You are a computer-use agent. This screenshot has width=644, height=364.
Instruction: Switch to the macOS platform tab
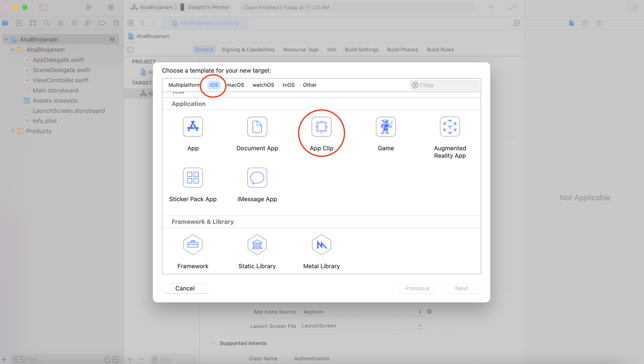[x=235, y=85]
